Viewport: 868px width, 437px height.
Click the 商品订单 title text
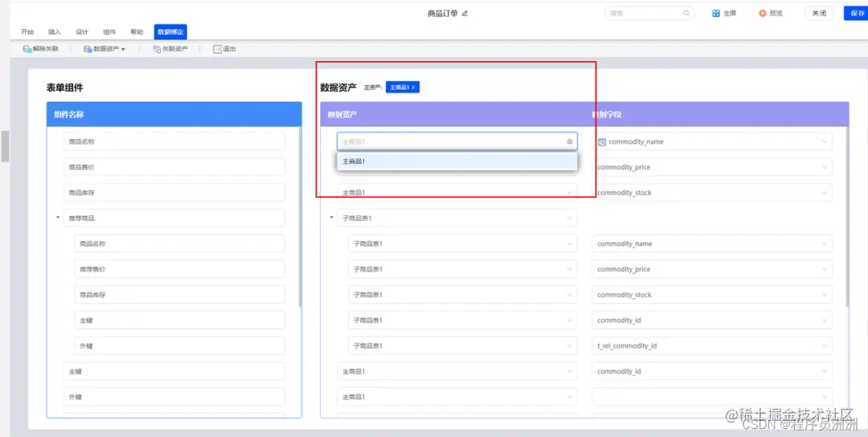pyautogui.click(x=443, y=14)
